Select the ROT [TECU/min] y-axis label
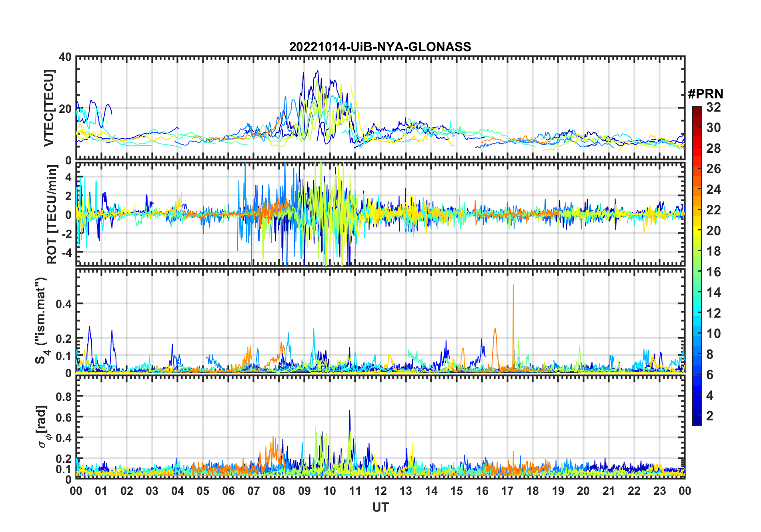The width and height of the screenshot is (761, 532). tap(52, 214)
